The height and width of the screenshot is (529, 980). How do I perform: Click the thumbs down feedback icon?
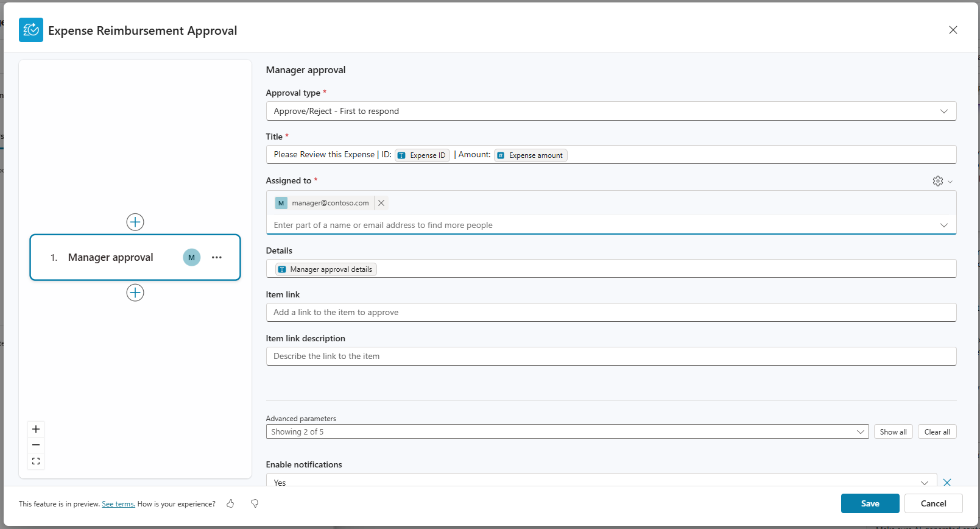[255, 503]
